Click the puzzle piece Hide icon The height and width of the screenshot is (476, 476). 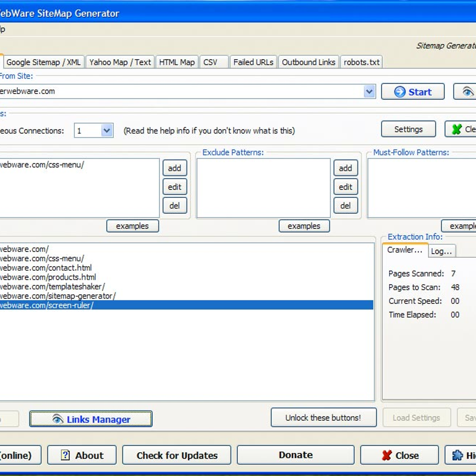(x=458, y=455)
